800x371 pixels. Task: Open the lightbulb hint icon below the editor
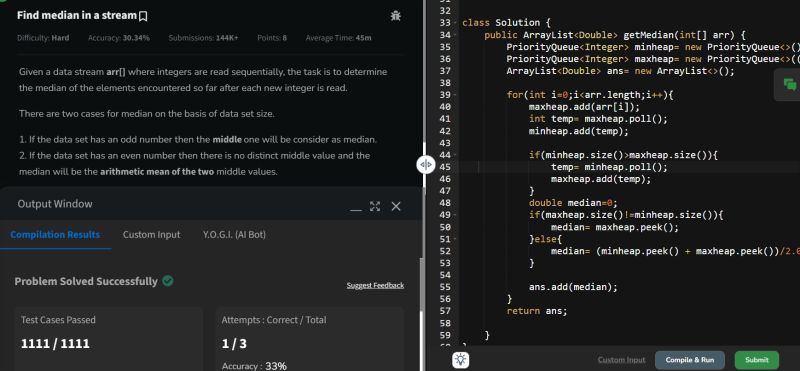[x=461, y=359]
